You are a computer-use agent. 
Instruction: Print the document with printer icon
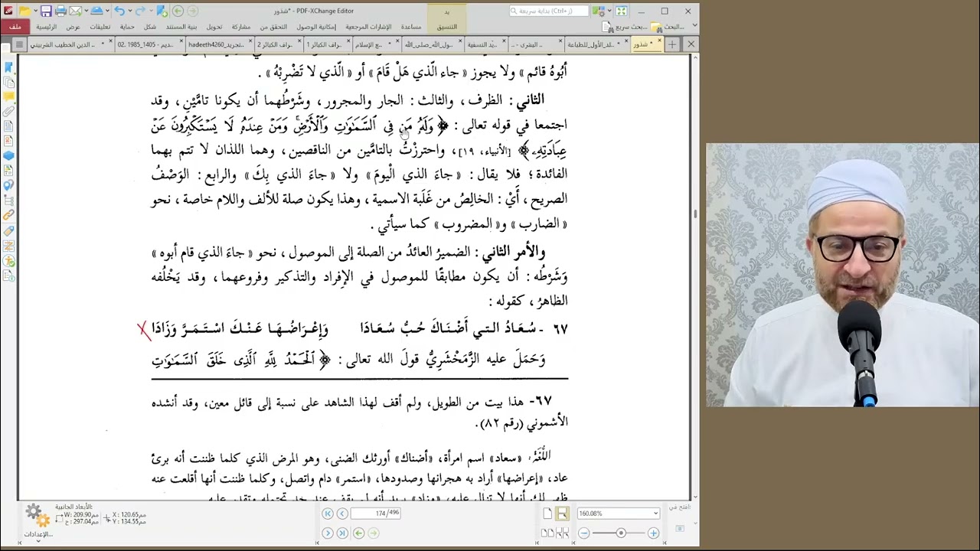click(x=60, y=11)
